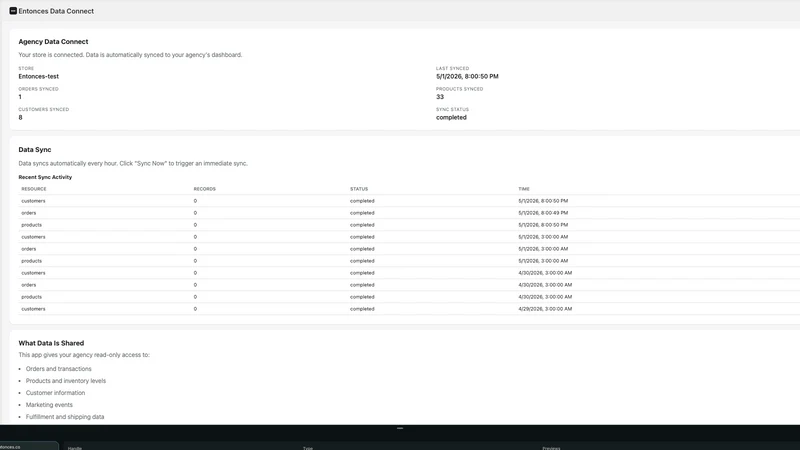The height and width of the screenshot is (450, 800).
Task: Select orders row from 4/30/2026 3:00:00 AM
Action: click(409, 285)
